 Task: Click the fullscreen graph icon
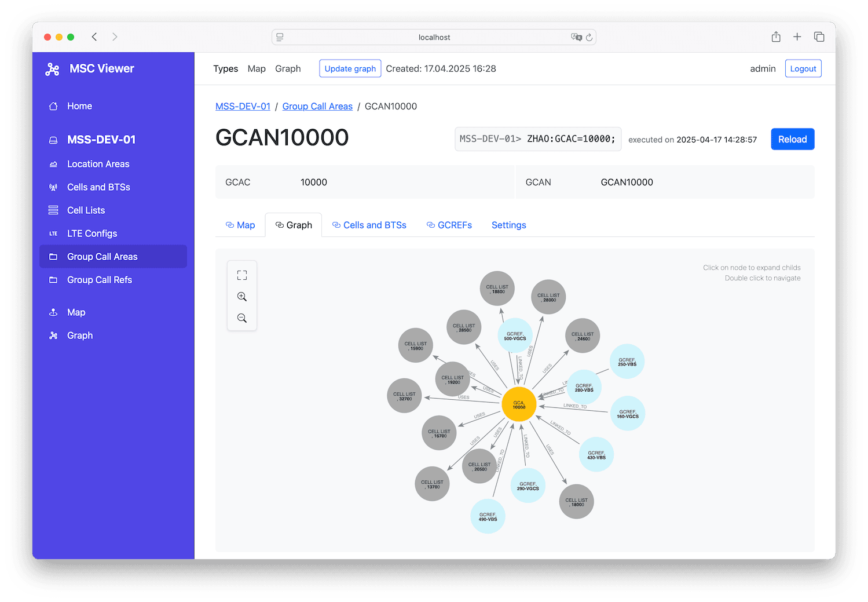pos(242,275)
